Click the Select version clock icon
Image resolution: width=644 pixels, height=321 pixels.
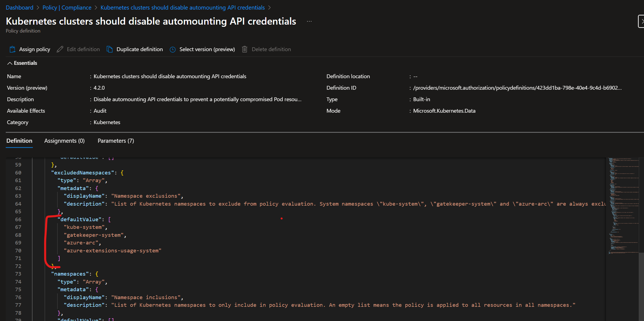point(173,49)
